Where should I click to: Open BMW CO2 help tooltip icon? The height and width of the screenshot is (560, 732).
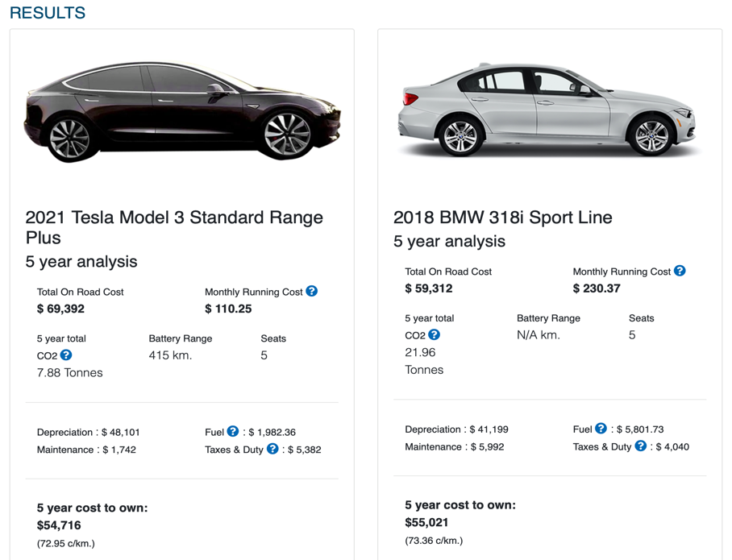pyautogui.click(x=434, y=334)
